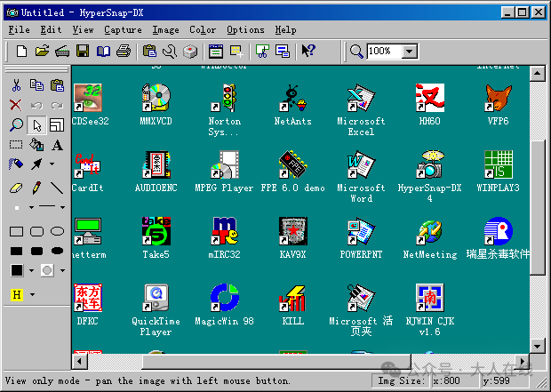Click the yellow H highlighter swatch
Image resolution: width=551 pixels, height=392 pixels.
17,294
